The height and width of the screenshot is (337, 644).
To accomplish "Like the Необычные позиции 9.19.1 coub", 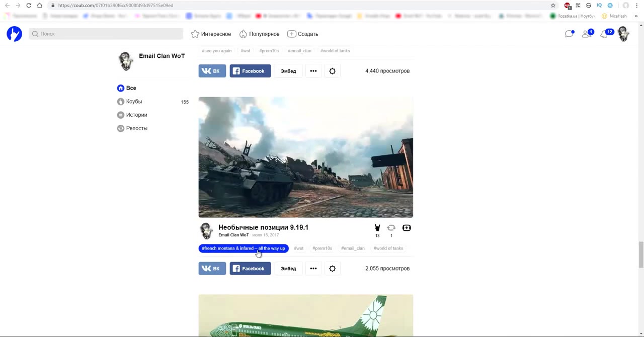I will [x=377, y=228].
